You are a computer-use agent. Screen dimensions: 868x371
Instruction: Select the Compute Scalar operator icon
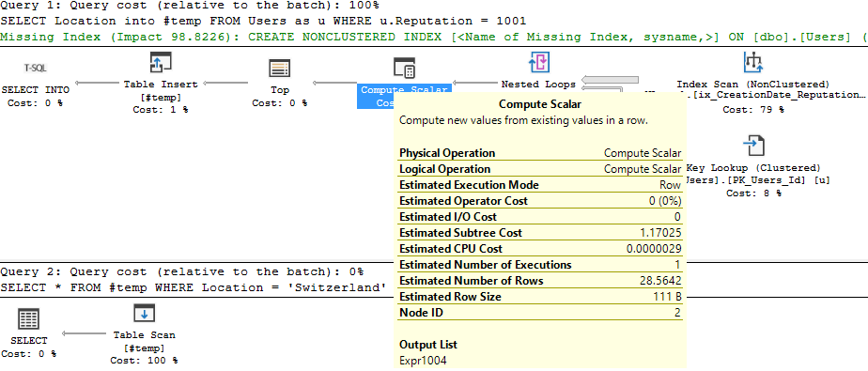tap(405, 68)
